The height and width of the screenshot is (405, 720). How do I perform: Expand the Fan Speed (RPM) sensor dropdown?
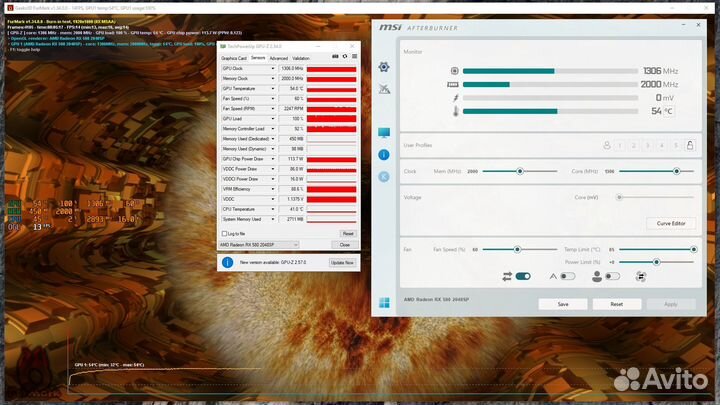(x=273, y=109)
